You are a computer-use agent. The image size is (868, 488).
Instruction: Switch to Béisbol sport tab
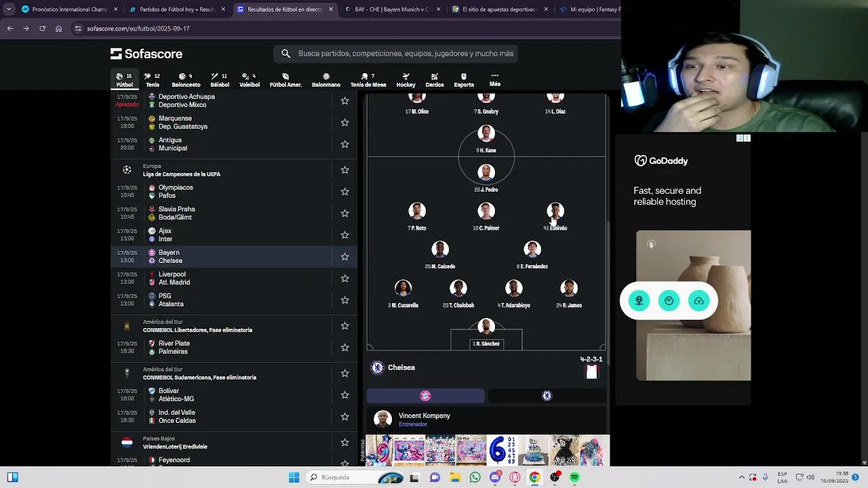220,80
